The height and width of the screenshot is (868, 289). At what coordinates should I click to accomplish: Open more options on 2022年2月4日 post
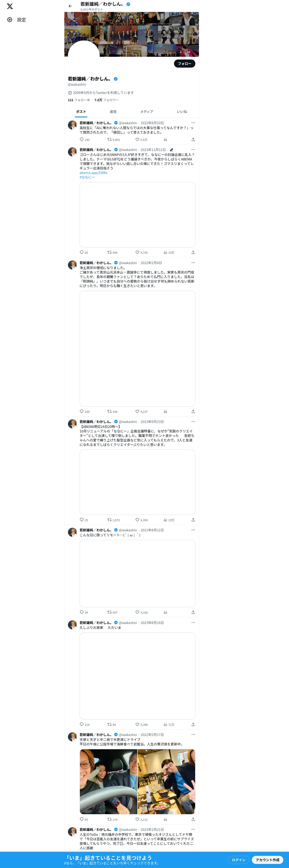193,263
